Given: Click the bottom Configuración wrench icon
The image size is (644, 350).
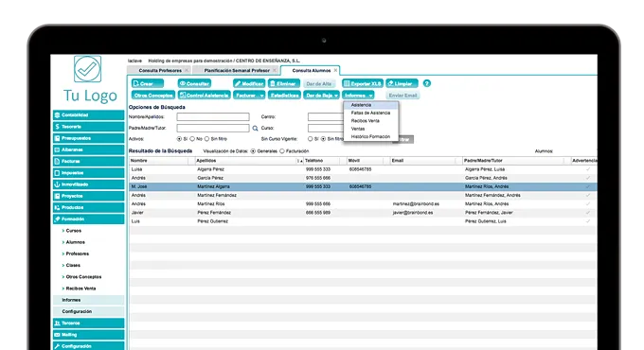Looking at the screenshot, I should coord(57,346).
